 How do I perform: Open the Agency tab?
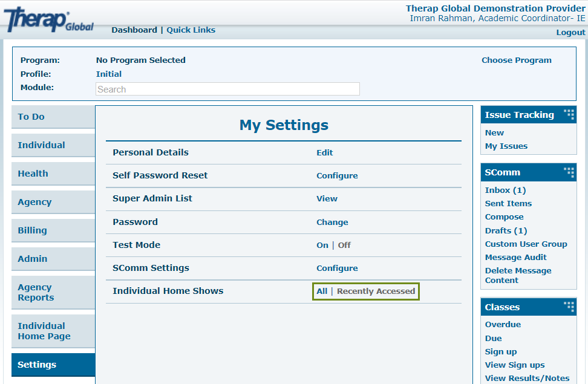tap(53, 202)
